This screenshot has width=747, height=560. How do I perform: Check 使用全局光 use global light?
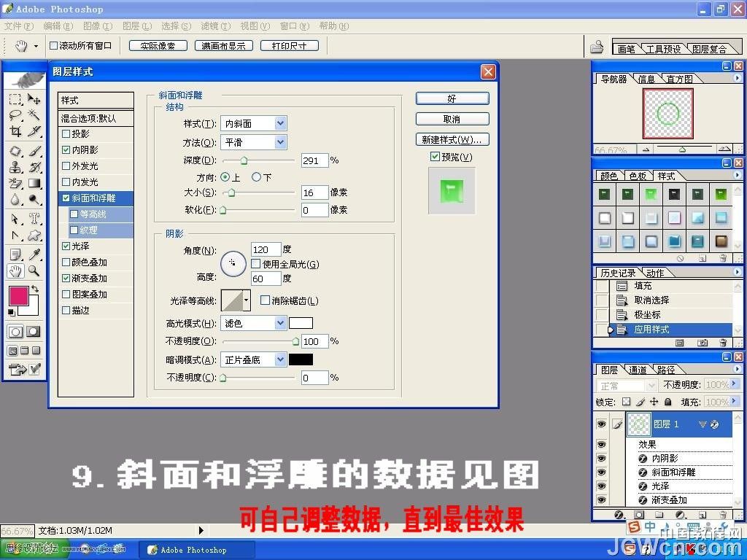click(256, 264)
